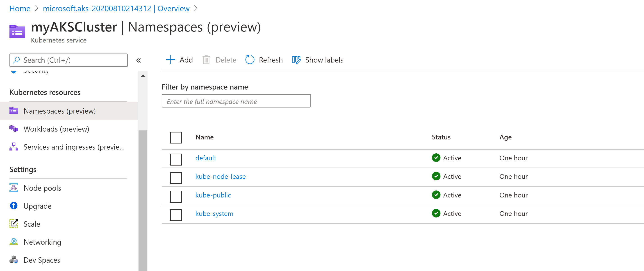Click the search magnifier icon
This screenshot has width=644, height=271.
point(16,60)
